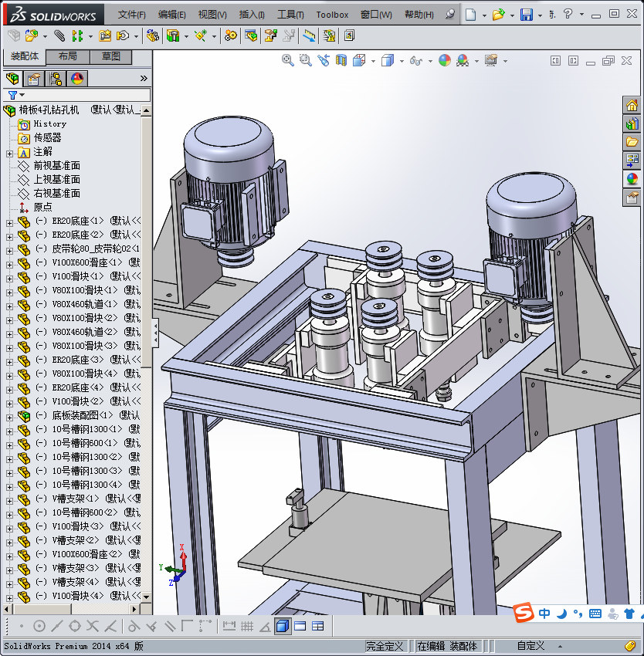Click the Edit Appearance icon in view toolbar
Viewport: 644px width, 656px height.
[444, 60]
